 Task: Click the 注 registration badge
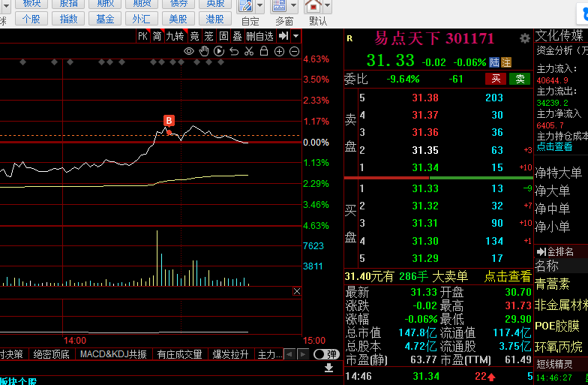(506, 62)
